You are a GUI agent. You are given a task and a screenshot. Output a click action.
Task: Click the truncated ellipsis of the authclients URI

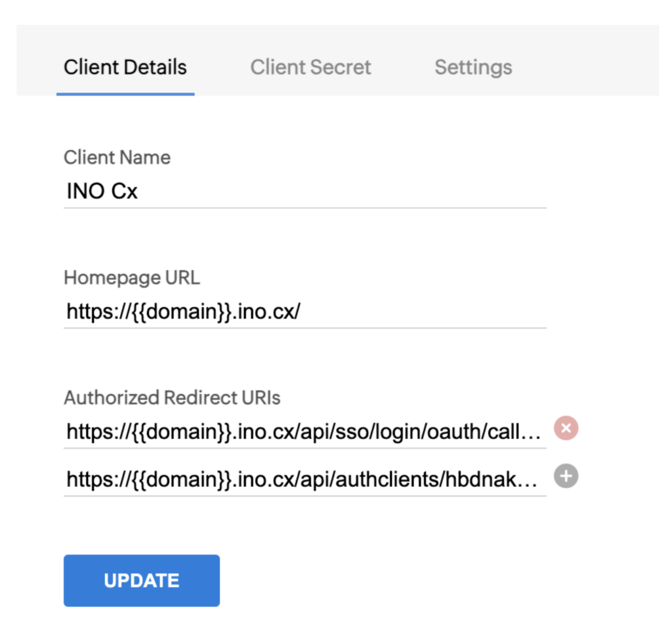(535, 480)
